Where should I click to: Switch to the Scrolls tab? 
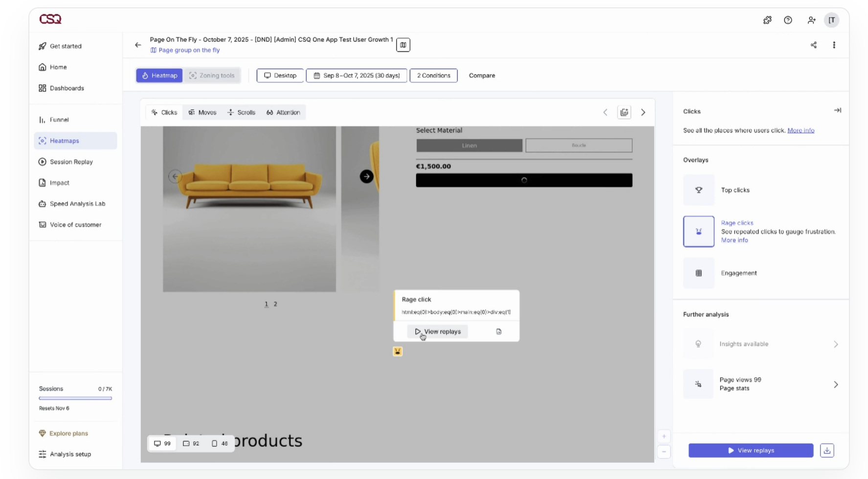[242, 112]
